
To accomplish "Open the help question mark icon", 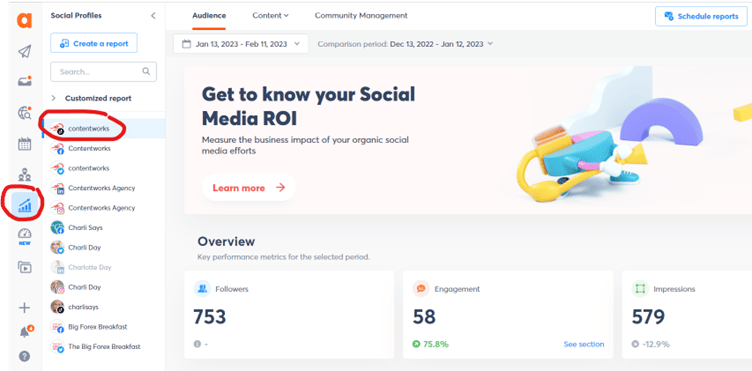I will tap(24, 356).
